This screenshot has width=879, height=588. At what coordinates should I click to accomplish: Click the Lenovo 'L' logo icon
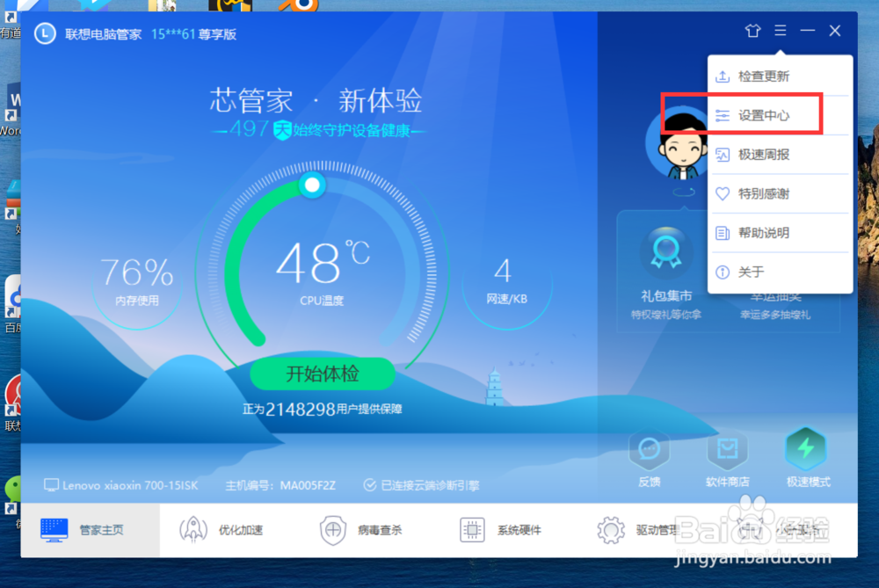pos(45,33)
